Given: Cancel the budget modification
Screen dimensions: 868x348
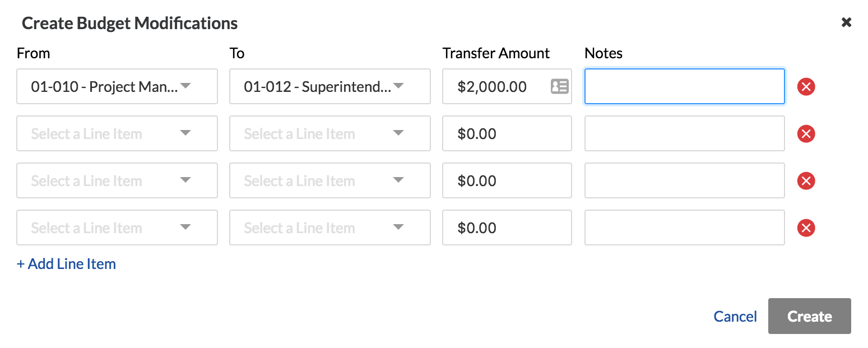Looking at the screenshot, I should (735, 316).
